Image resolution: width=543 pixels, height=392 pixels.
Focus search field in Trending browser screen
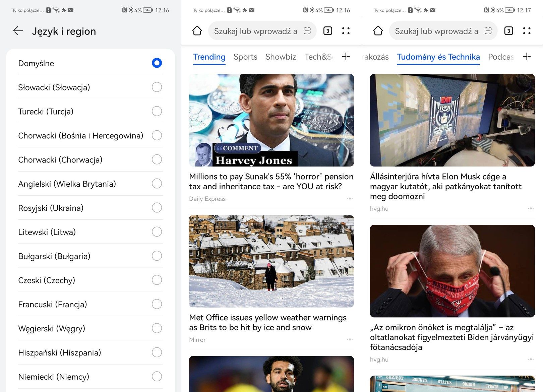262,31
